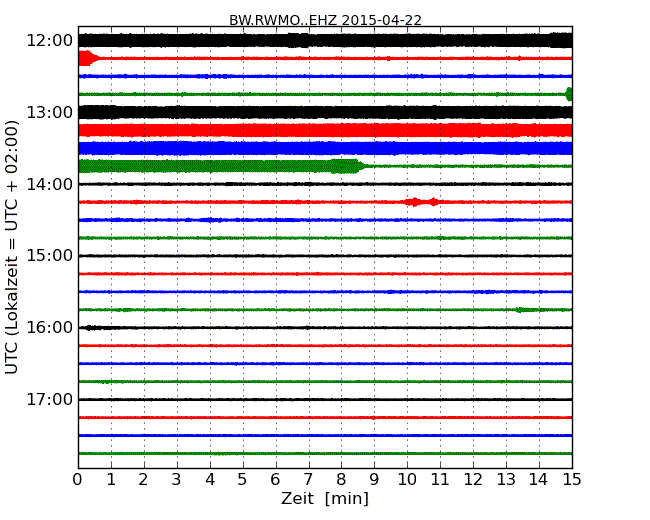Click the 0 minute tick label

point(78,480)
